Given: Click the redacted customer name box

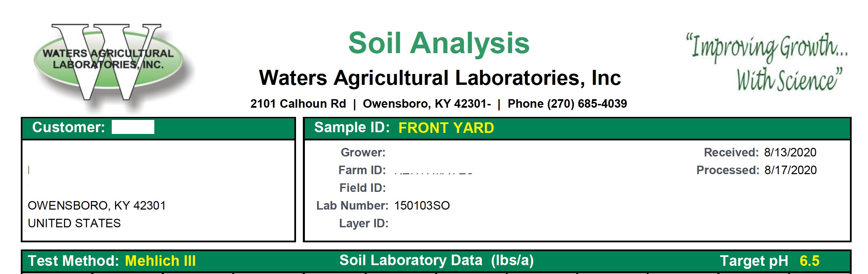Looking at the screenshot, I should [133, 127].
